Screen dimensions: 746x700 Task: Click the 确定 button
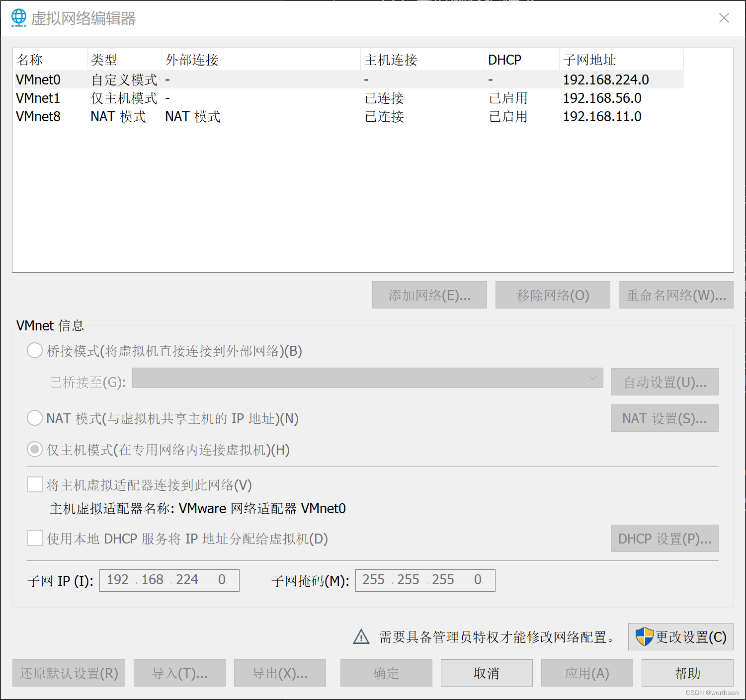[x=386, y=673]
